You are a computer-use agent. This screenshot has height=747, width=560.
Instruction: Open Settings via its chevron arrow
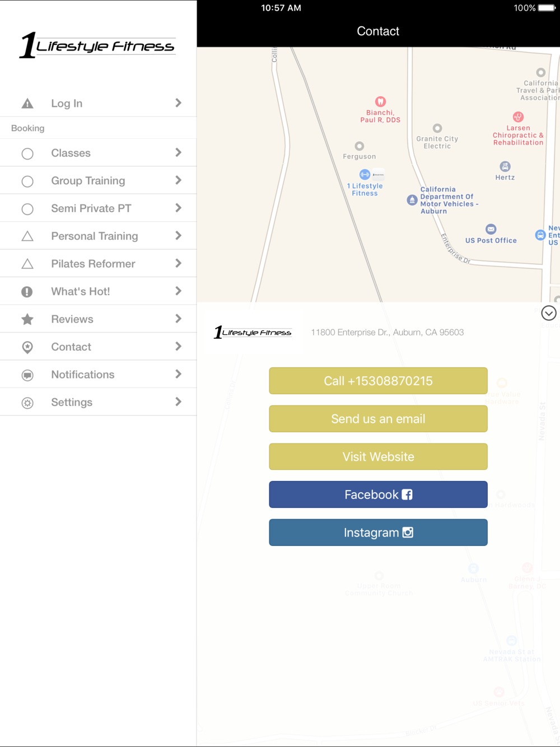[x=178, y=402]
